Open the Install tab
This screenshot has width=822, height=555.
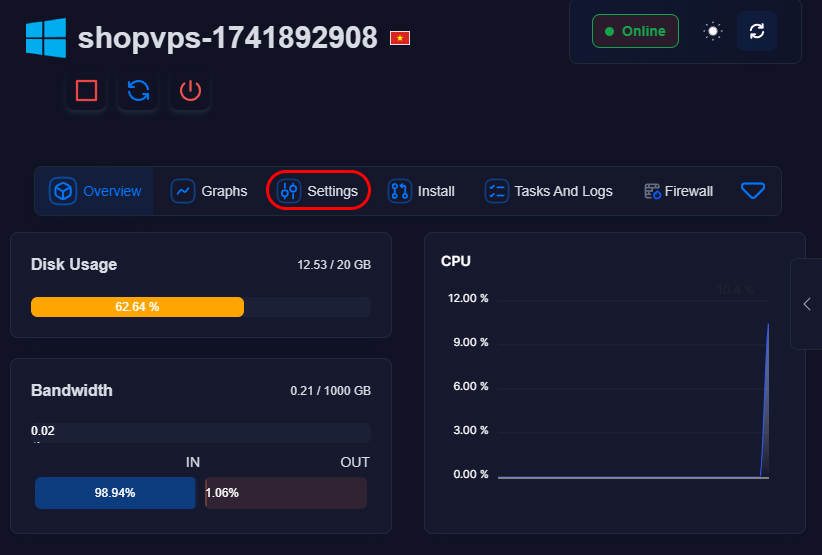coord(421,191)
